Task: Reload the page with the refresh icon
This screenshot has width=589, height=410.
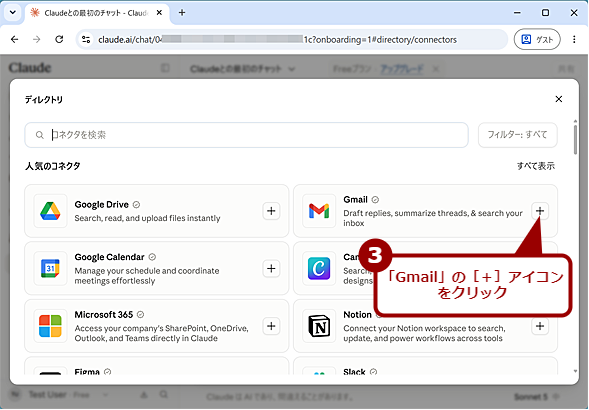Action: (59, 39)
